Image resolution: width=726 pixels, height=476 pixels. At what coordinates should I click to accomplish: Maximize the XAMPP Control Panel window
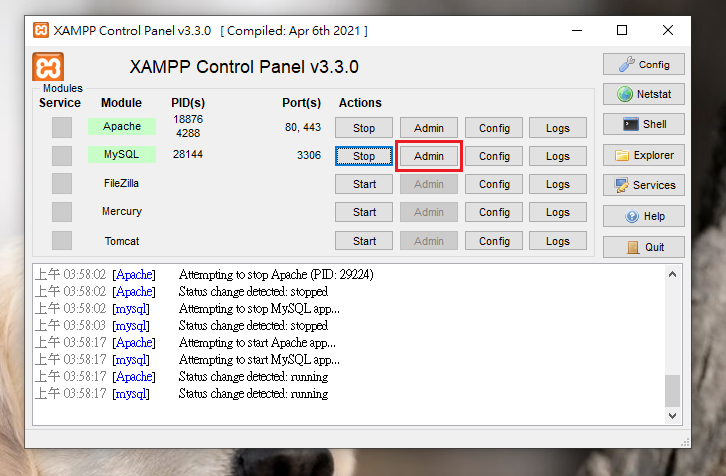coord(622,31)
